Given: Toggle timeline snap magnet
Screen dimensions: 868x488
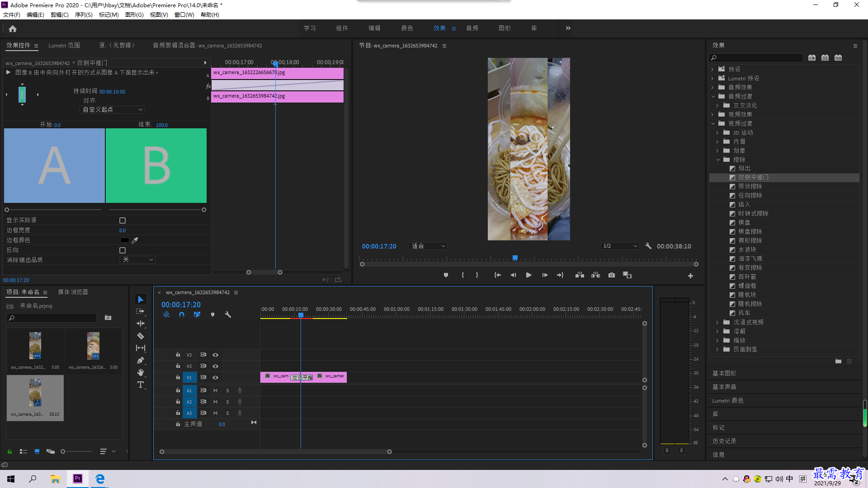Looking at the screenshot, I should [181, 314].
